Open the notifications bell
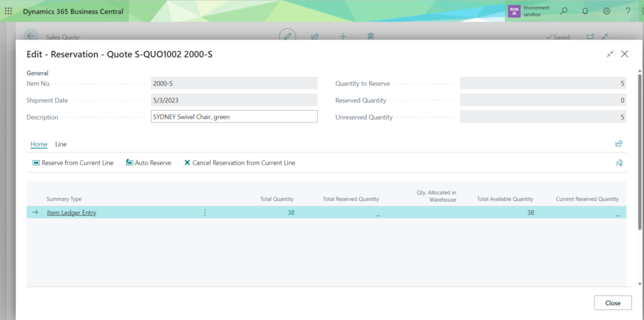The width and height of the screenshot is (644, 320). [586, 11]
